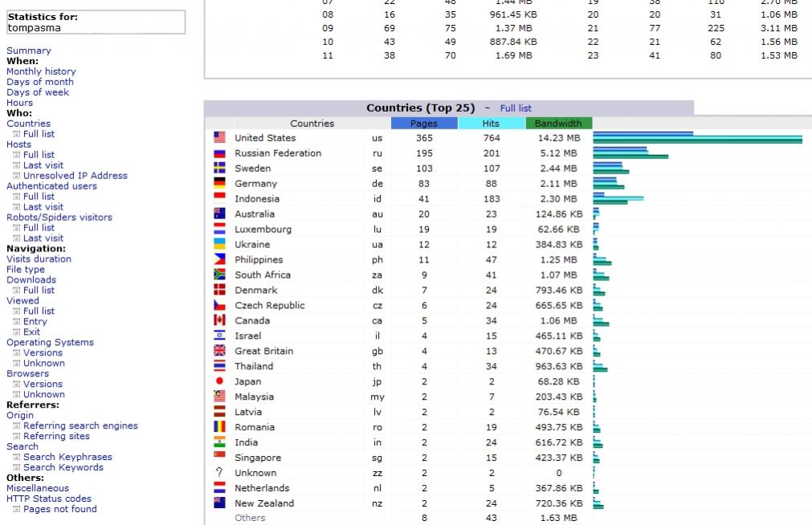Click the Ukraine flag icon
812x525 pixels.
[x=219, y=244]
